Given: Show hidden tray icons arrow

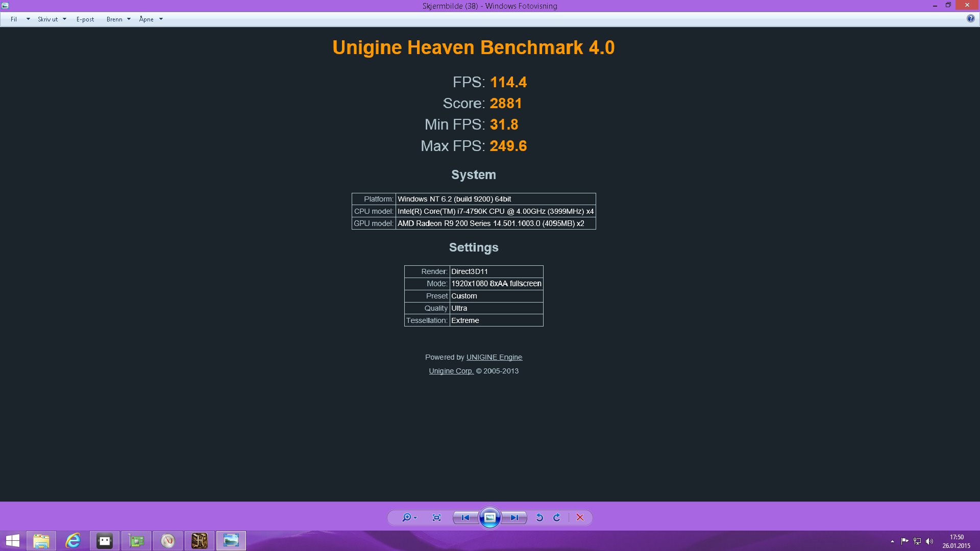Looking at the screenshot, I should [892, 541].
